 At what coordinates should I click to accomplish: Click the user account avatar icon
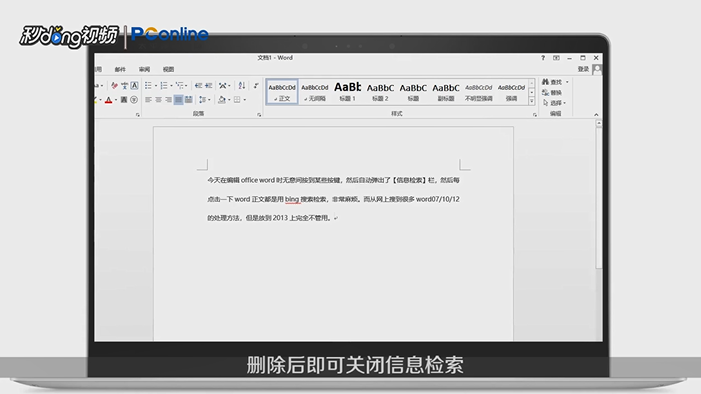[x=597, y=69]
